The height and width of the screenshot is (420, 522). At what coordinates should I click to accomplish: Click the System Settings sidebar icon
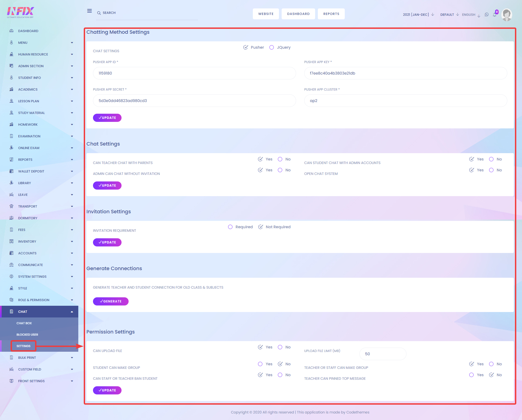[11, 276]
